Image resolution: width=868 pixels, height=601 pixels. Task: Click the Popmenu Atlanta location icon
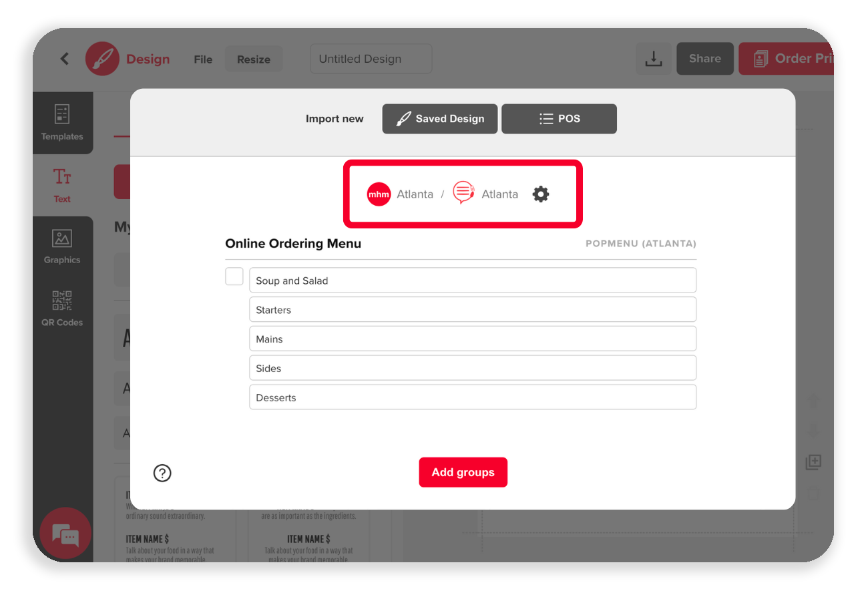coord(463,193)
